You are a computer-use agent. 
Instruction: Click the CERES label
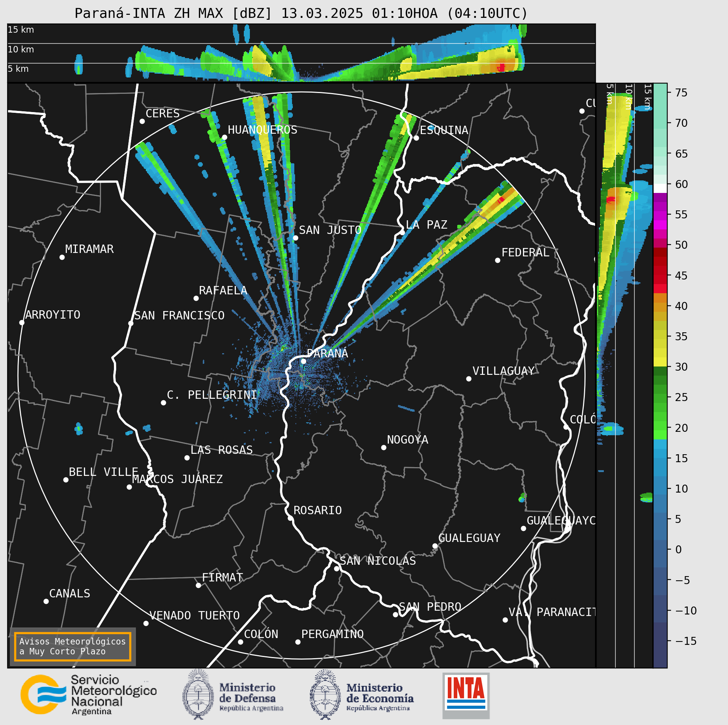(163, 113)
